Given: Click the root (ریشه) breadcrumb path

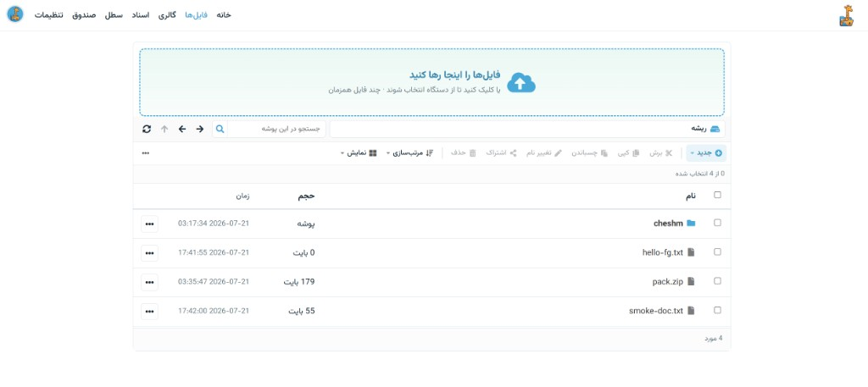Looking at the screenshot, I should tap(699, 129).
